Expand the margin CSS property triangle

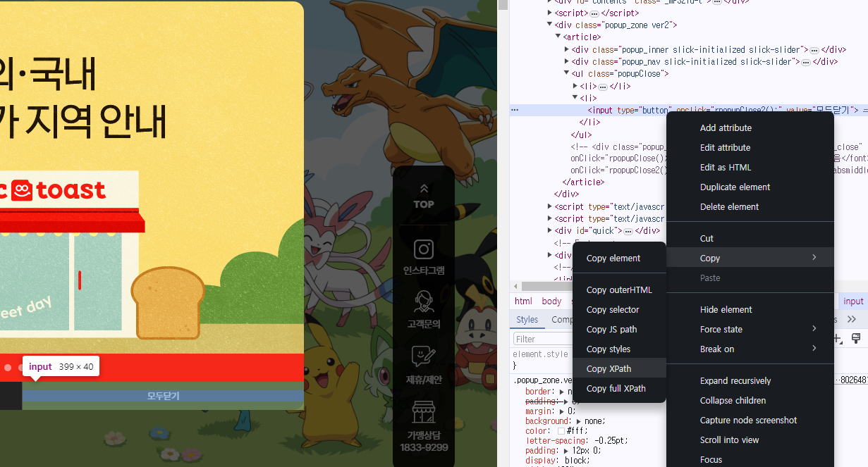563,411
